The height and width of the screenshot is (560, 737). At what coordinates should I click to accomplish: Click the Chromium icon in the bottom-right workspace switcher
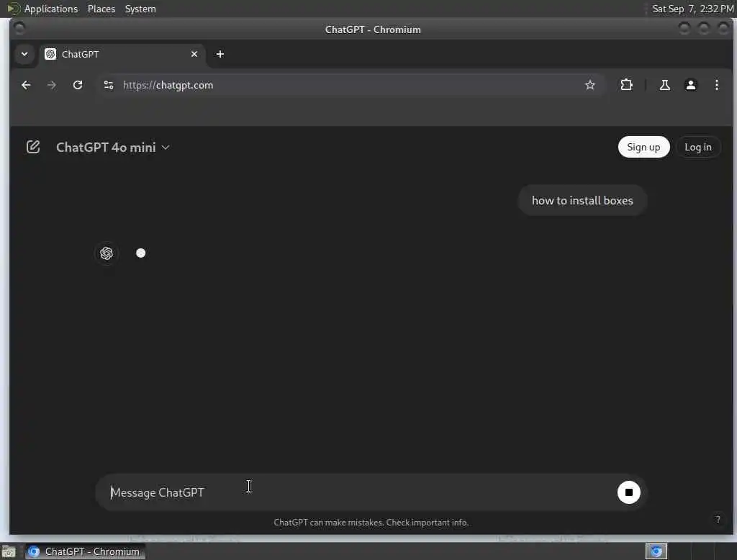coord(656,551)
